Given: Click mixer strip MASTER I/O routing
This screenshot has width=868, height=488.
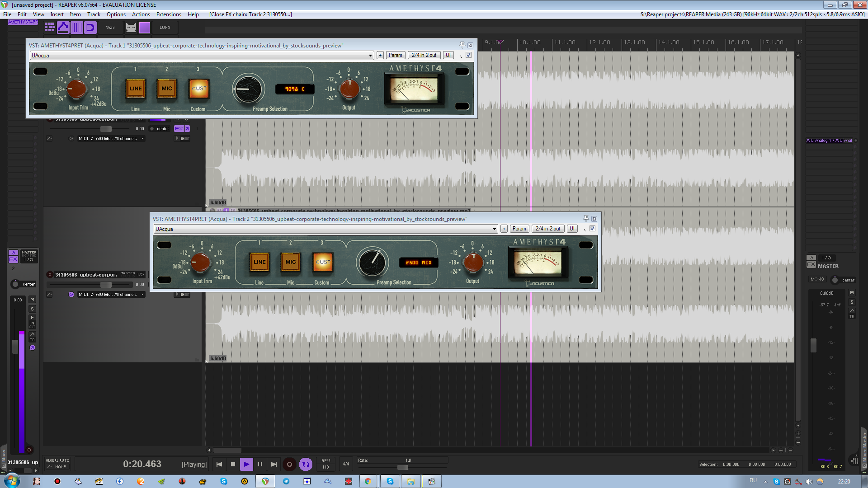Looking at the screenshot, I should pyautogui.click(x=29, y=256).
